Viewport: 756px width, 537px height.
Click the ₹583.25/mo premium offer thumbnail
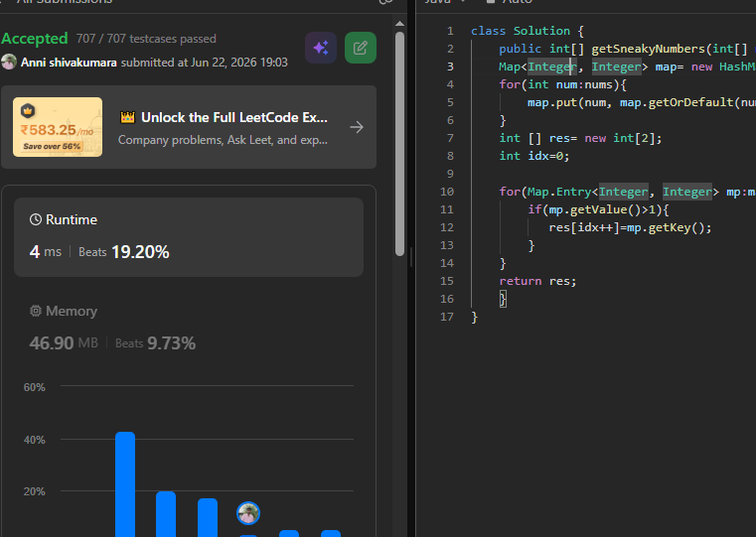58,127
